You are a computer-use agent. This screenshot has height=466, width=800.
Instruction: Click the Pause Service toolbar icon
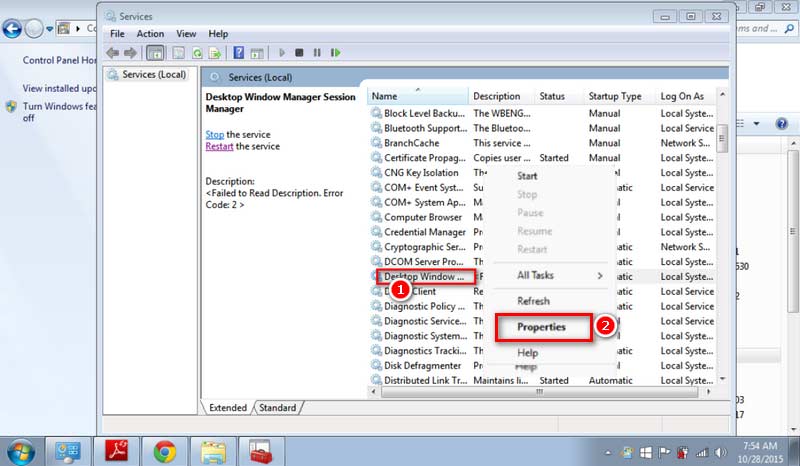point(317,53)
